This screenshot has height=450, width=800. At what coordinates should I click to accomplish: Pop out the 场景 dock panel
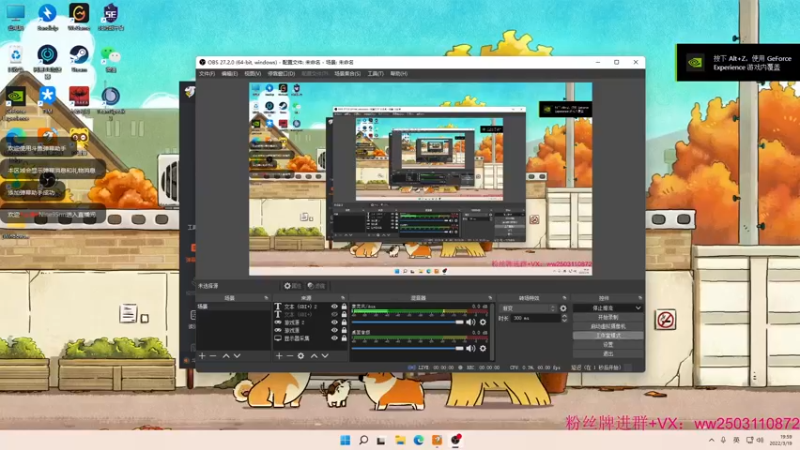pyautogui.click(x=266, y=298)
